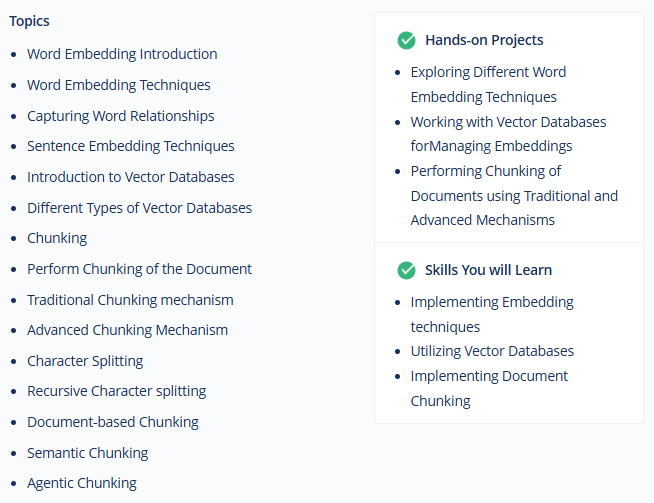Click Traditional Chunking mechanism topic

pyautogui.click(x=130, y=300)
